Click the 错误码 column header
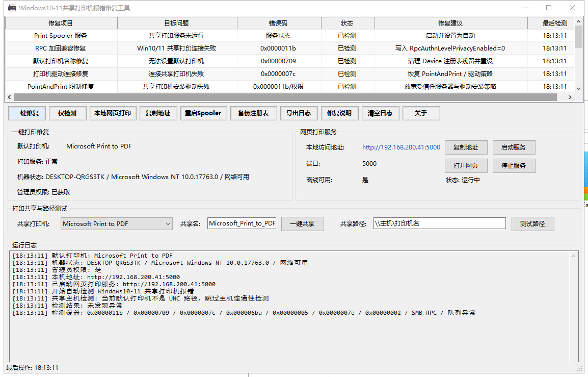Viewport: 588px width, 377px height. pos(278,23)
